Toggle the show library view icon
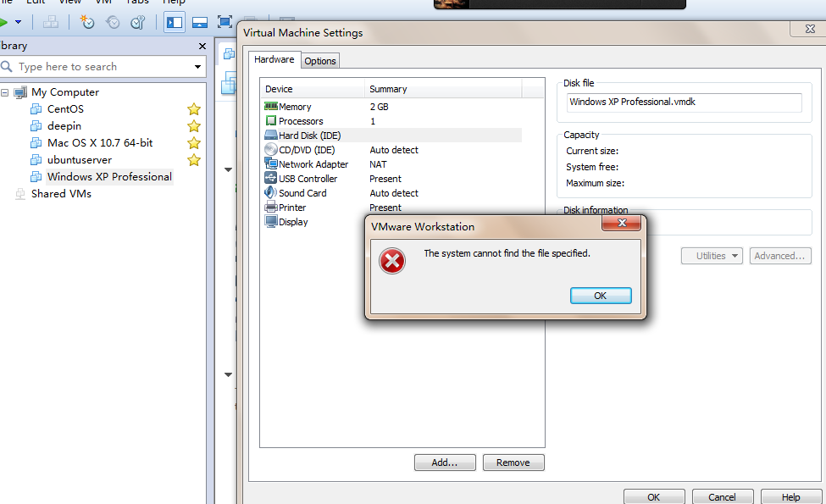The width and height of the screenshot is (826, 504). (x=175, y=22)
